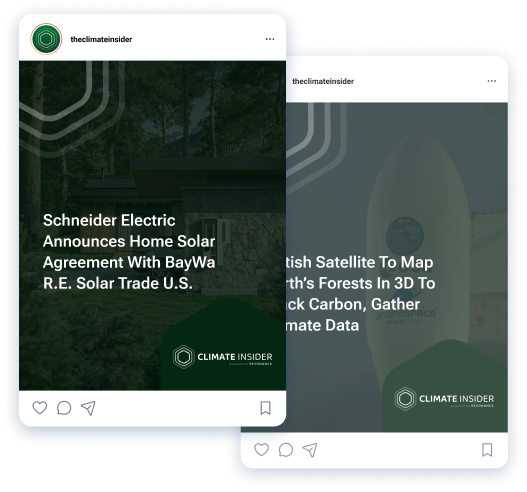Screen dimensions: 527x492
Task: Comment on the Satellite carbon data post
Action: (286, 450)
